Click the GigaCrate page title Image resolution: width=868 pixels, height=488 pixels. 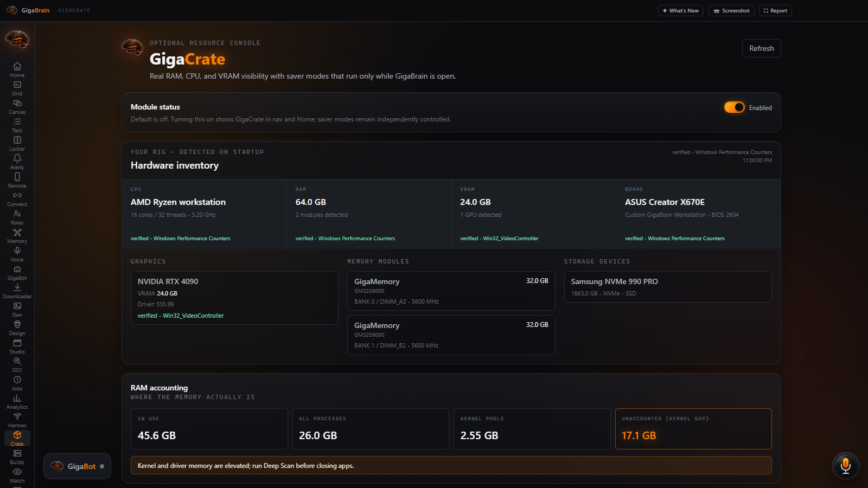(187, 59)
